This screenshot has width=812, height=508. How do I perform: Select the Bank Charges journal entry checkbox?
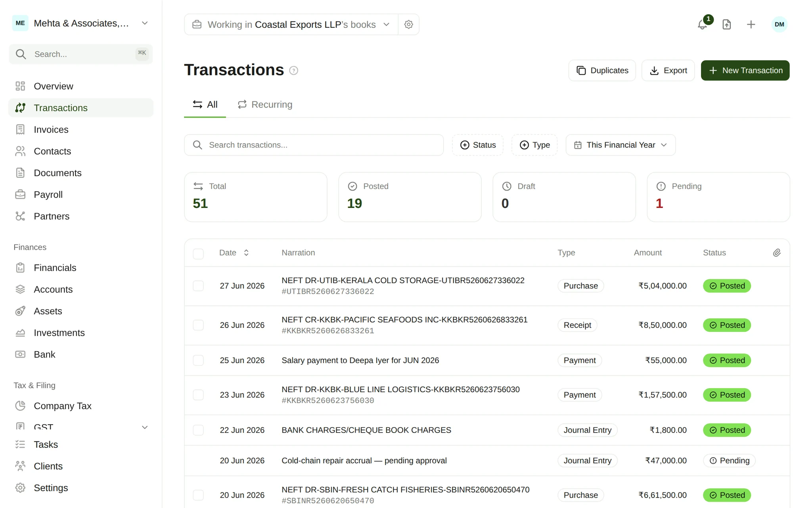tap(198, 430)
